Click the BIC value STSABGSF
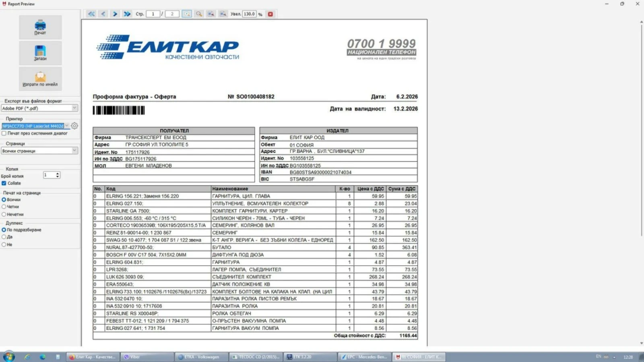 pyautogui.click(x=302, y=179)
